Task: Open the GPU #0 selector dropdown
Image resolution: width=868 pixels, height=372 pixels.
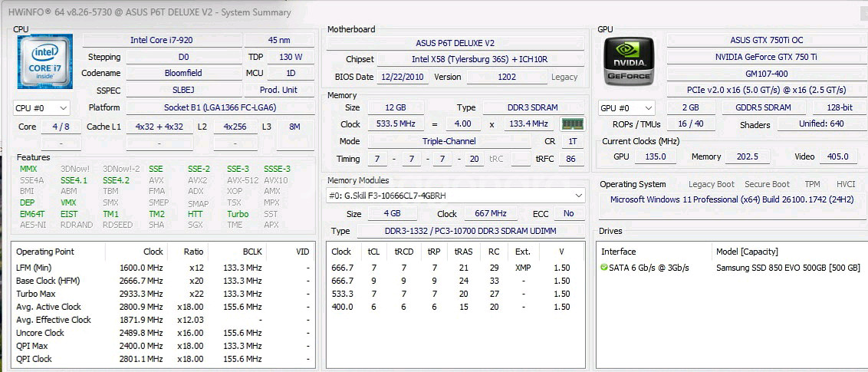Action: coord(626,108)
